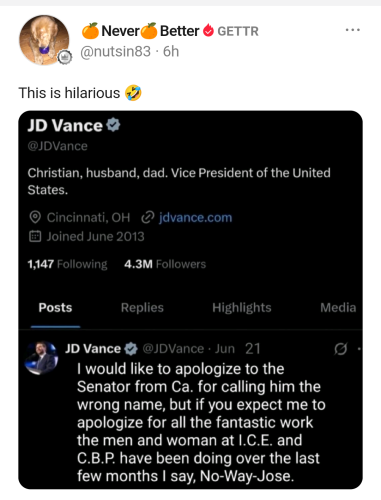Click the calendar icon beside Joined June 2013
This screenshot has width=381, height=500.
(x=35, y=236)
